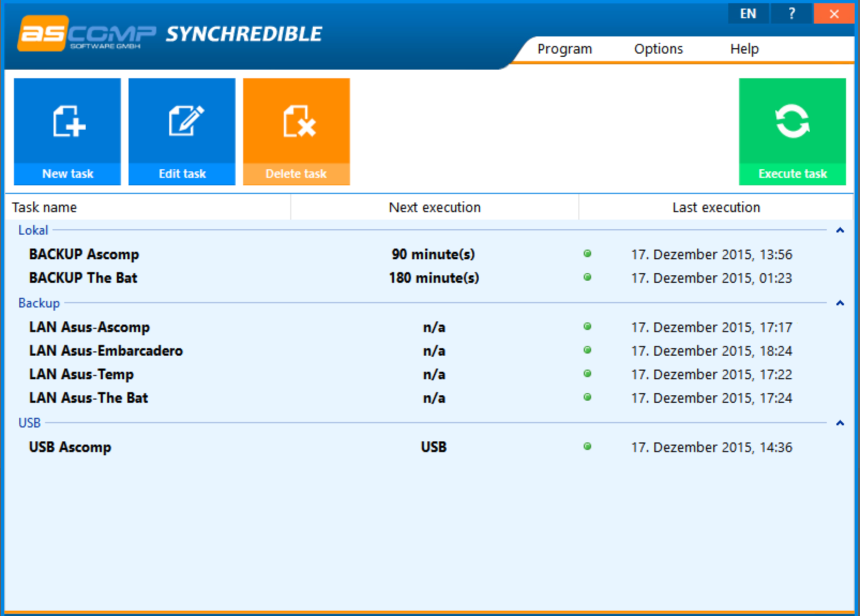Open the Options menu
The image size is (860, 616).
coord(658,49)
